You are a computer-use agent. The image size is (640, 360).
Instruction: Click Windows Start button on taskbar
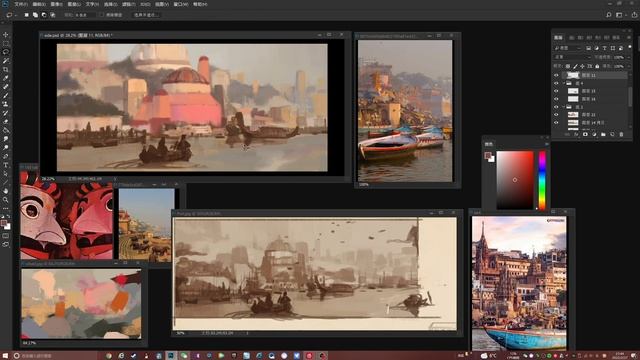point(5,356)
